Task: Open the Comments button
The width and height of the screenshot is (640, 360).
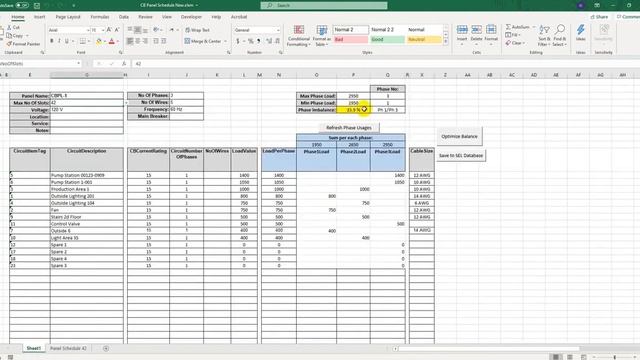Action: 628,17
